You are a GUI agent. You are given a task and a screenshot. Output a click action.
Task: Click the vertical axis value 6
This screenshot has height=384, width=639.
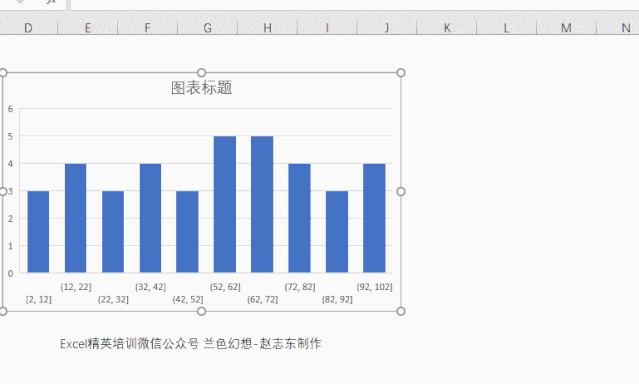pos(11,109)
